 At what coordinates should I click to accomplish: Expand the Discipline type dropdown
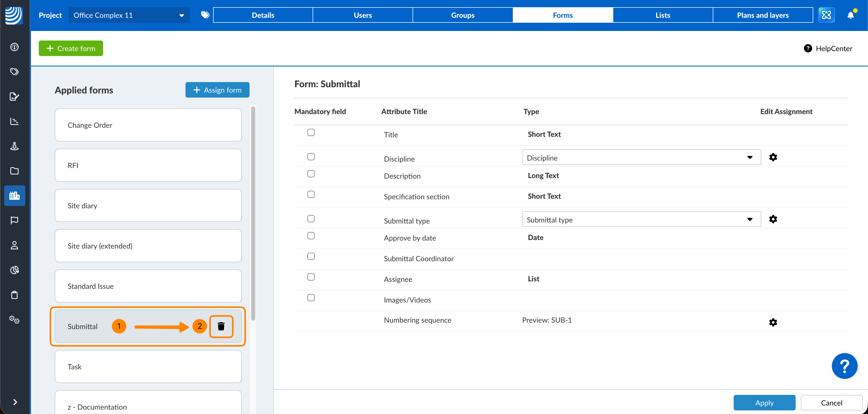click(x=641, y=157)
